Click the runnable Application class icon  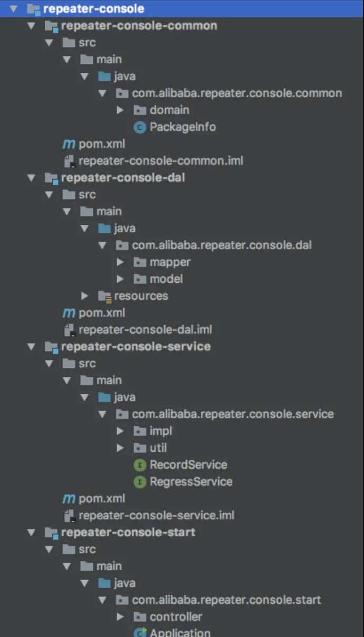[x=140, y=632]
